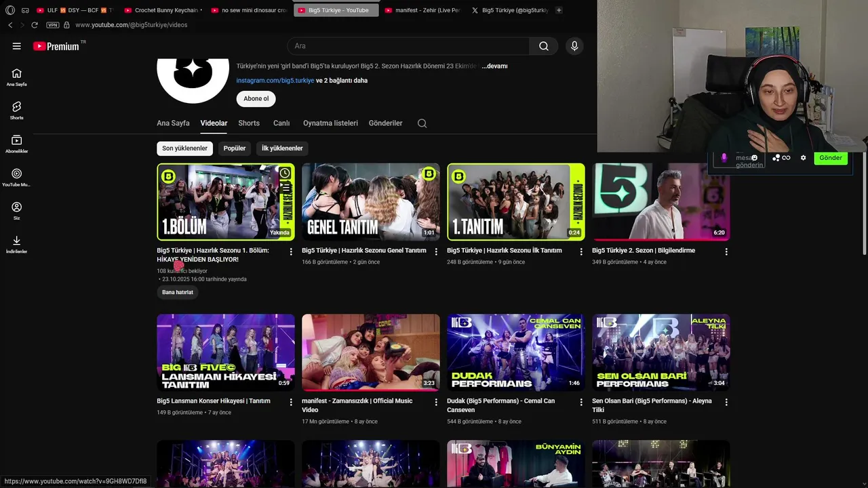Viewport: 868px width, 488px height.
Task: Open İndirilenler downloads in sidebar
Action: coord(16,244)
